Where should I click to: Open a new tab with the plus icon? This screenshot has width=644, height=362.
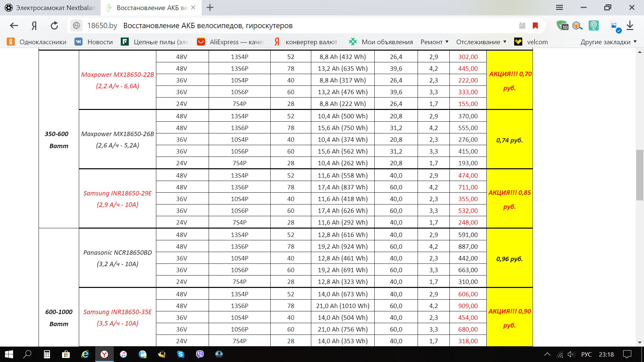point(210,7)
